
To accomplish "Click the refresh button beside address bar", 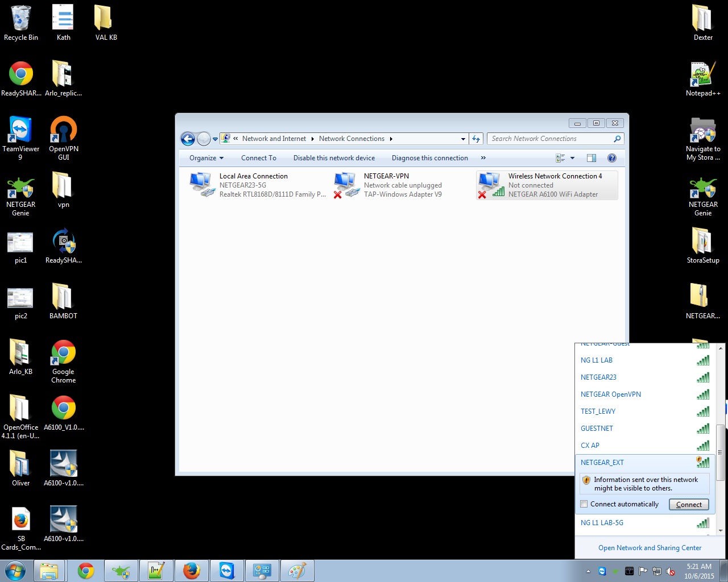I will (476, 139).
